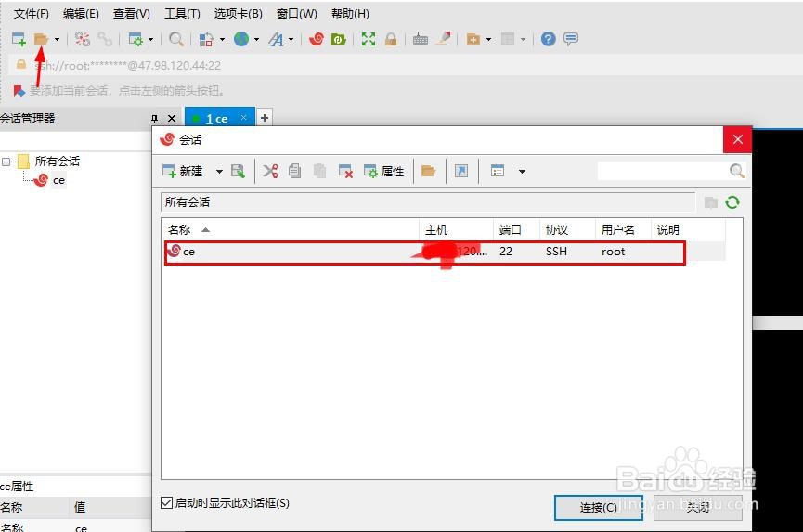The image size is (803, 532).
Task: Click Save As icon in Sessions dialog toolbar
Action: (x=239, y=171)
